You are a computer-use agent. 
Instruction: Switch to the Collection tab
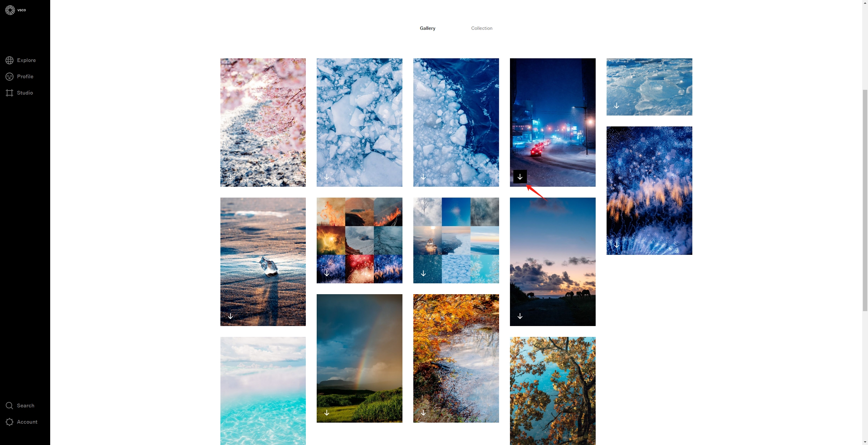point(481,28)
